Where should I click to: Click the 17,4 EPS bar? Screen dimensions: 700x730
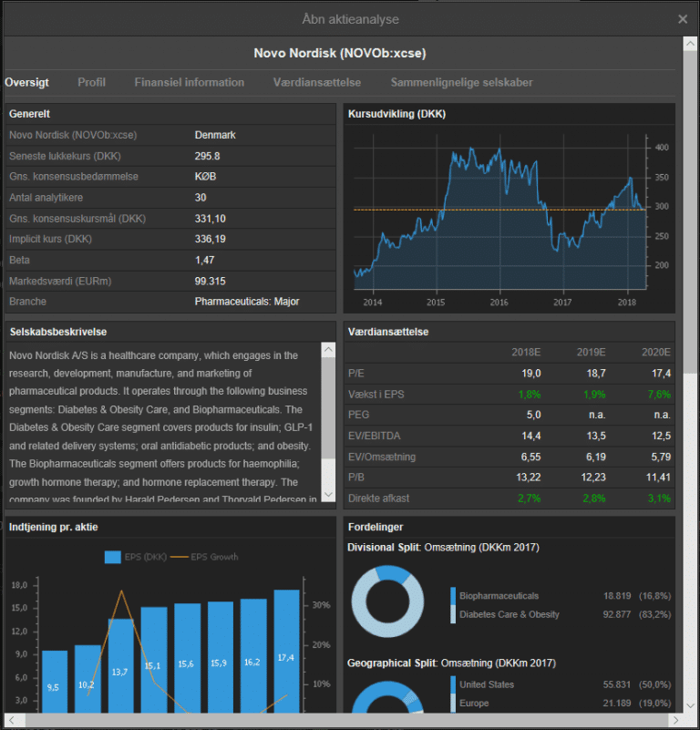point(286,651)
